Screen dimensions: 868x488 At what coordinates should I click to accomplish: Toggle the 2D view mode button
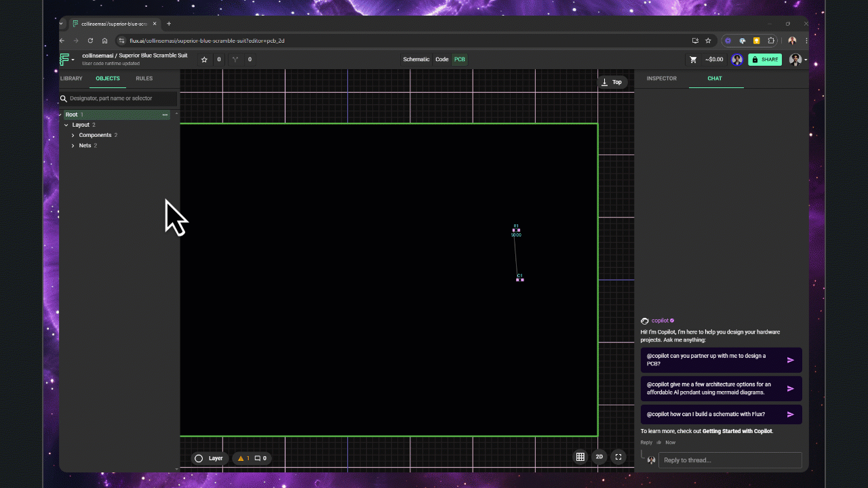(599, 457)
